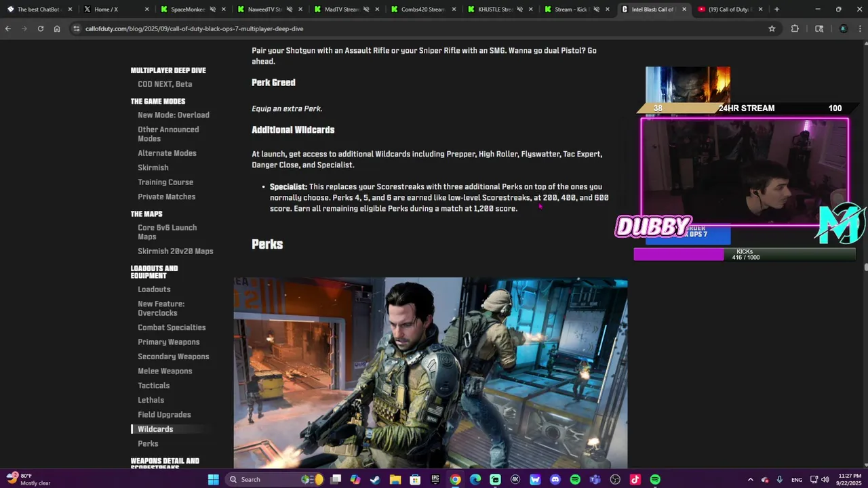868x488 pixels.
Task: Unmute the MadTV Stream tab audio icon
Action: tap(367, 9)
